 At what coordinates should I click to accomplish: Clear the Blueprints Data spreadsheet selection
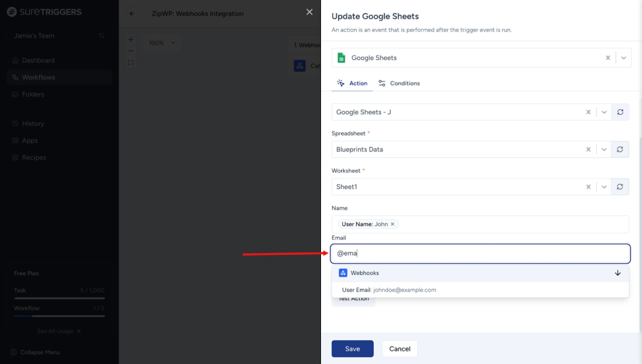point(588,150)
